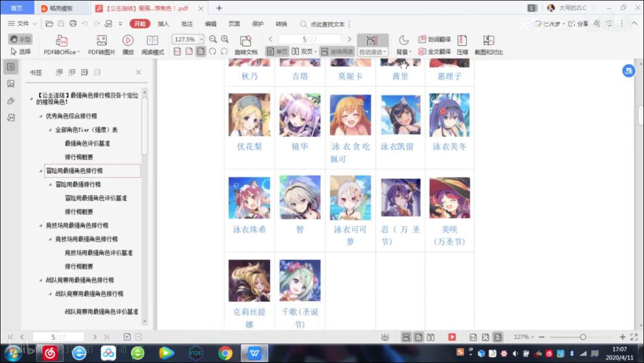The width and height of the screenshot is (644, 363).
Task: Switch to the 稻壳模板 tab
Action: [61, 8]
